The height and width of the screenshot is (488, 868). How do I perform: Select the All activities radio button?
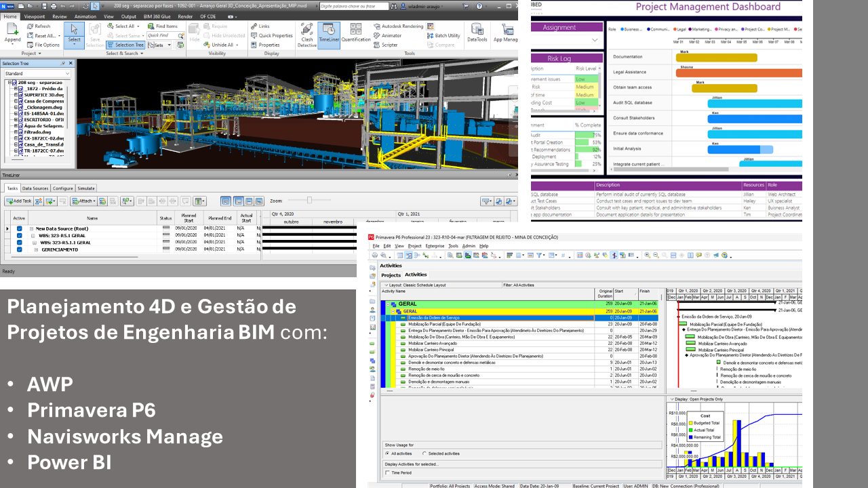(387, 453)
